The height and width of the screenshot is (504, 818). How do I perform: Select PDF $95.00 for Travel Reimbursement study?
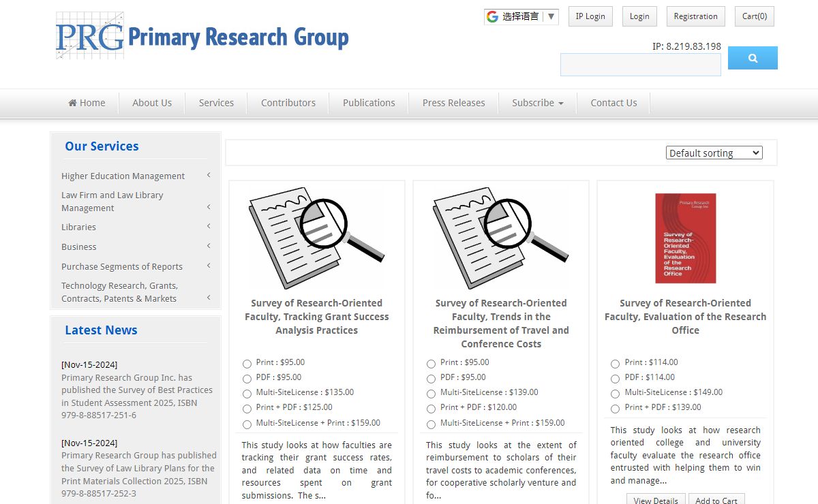(431, 379)
